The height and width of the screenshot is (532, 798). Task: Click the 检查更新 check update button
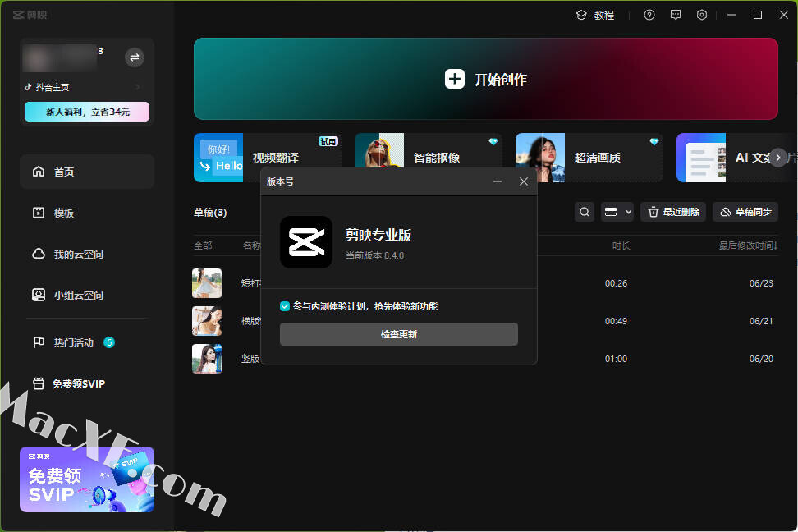tap(398, 334)
